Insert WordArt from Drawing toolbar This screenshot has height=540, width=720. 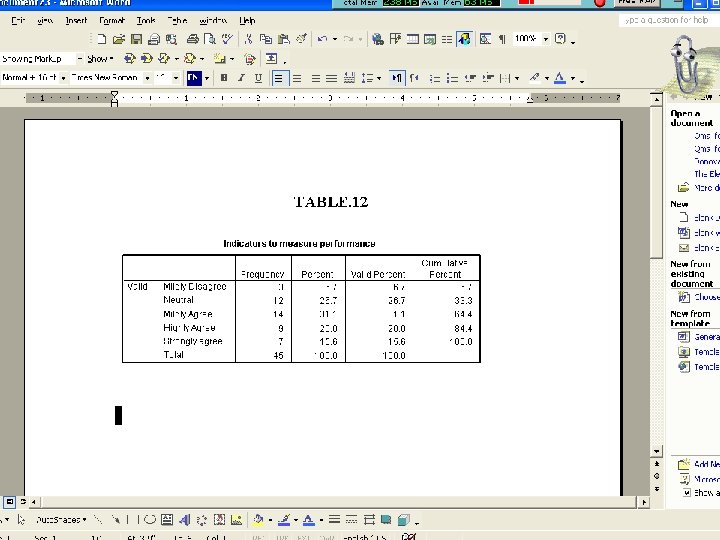click(185, 520)
